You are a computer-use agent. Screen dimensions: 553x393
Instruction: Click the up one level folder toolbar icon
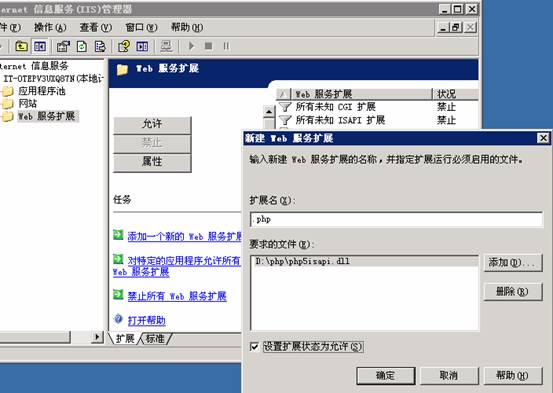click(x=21, y=46)
